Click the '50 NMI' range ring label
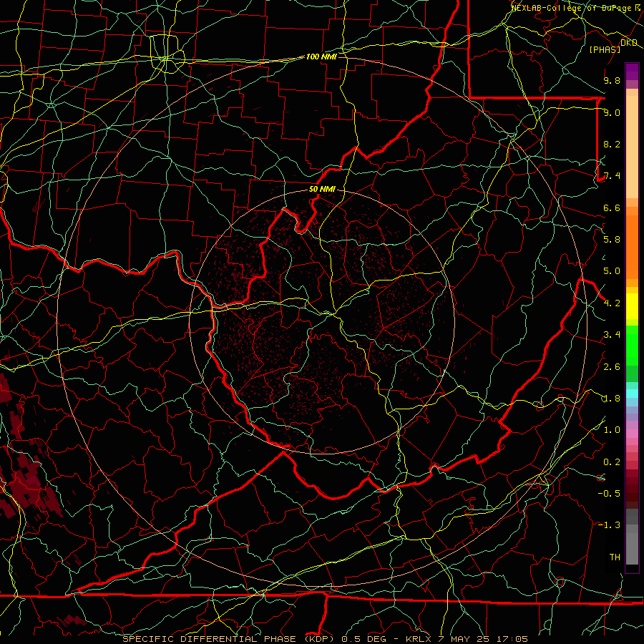 pyautogui.click(x=322, y=190)
